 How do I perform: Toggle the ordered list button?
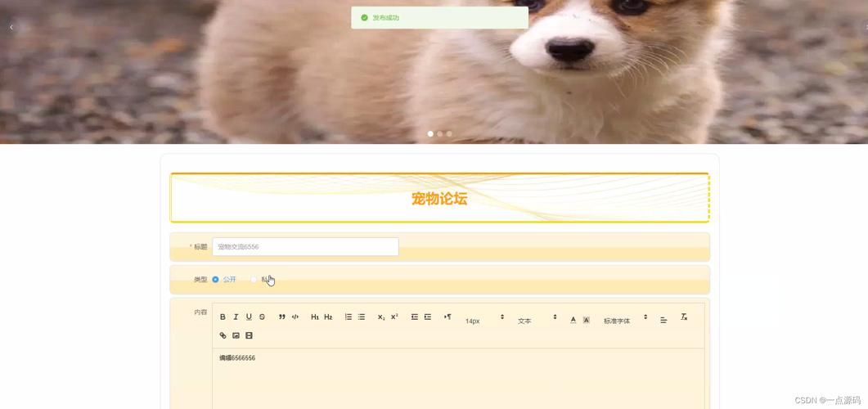[x=349, y=317]
